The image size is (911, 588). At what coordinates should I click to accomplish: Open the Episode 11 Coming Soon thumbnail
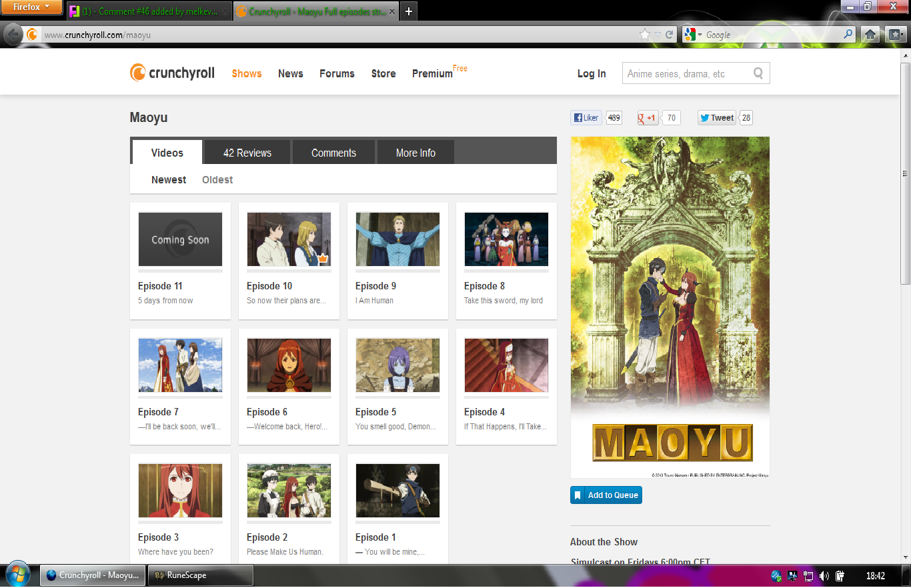pos(180,239)
